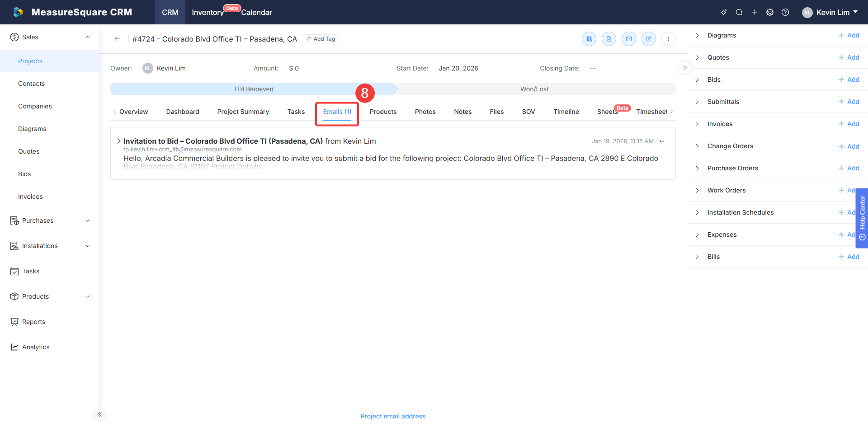This screenshot has height=427, width=868.
Task: Open the AI assistant sparkle icon
Action: pyautogui.click(x=724, y=12)
